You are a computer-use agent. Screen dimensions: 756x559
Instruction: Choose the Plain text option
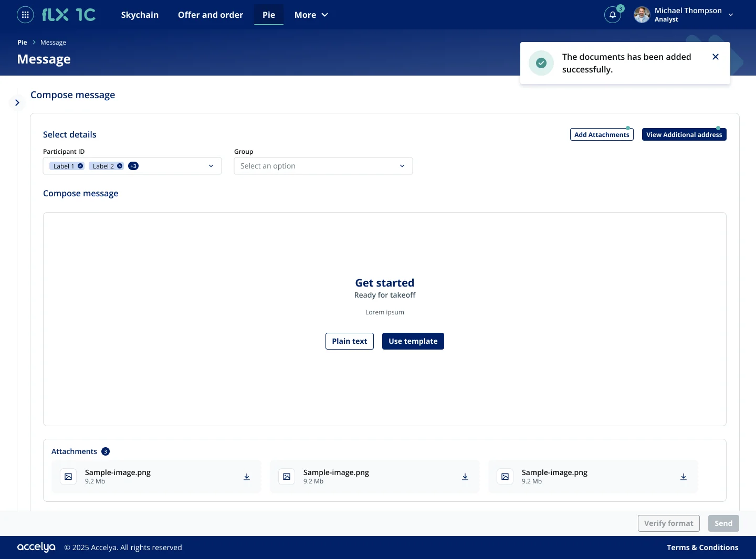point(350,341)
